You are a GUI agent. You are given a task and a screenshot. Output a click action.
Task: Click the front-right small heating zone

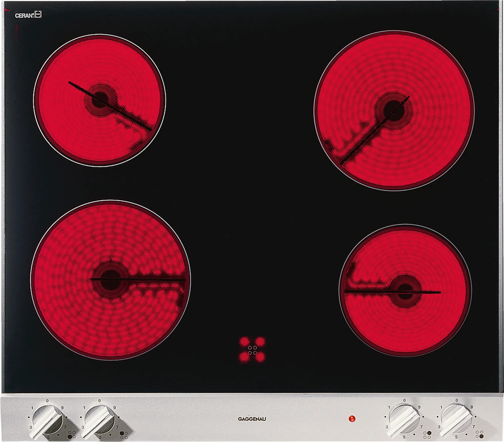(x=405, y=291)
